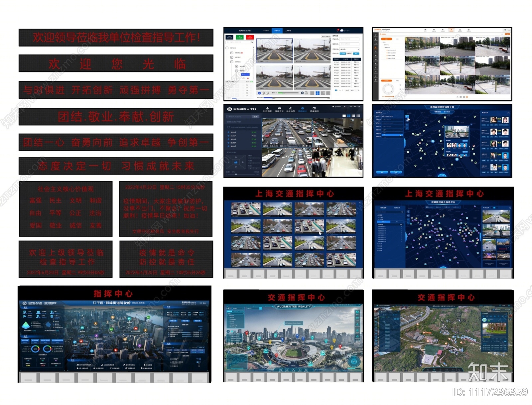The height and width of the screenshot is (405, 532).
Task: Click the PTZ up arrow in pan-tilt control
Action: [x=236, y=157]
